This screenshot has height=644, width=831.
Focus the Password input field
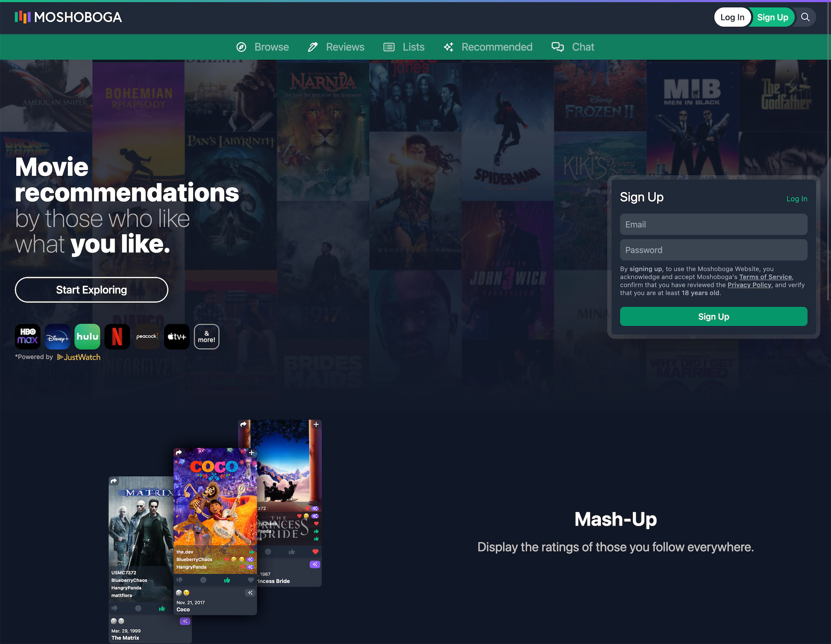713,250
